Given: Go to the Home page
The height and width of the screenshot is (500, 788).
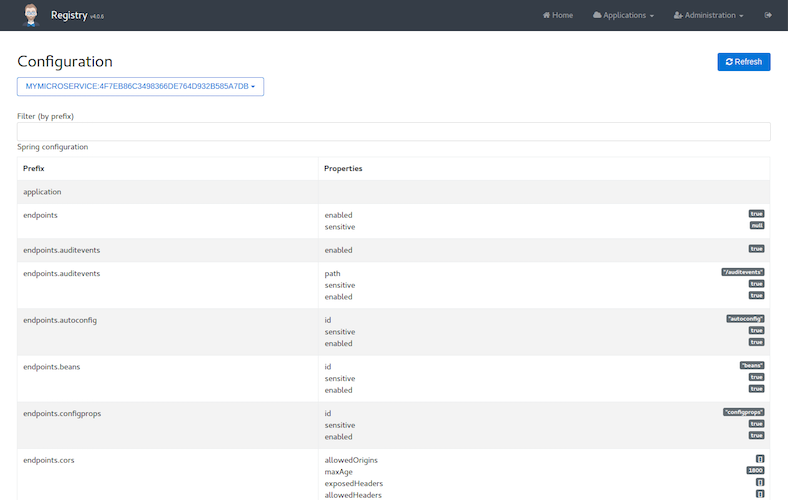Looking at the screenshot, I should tap(557, 15).
